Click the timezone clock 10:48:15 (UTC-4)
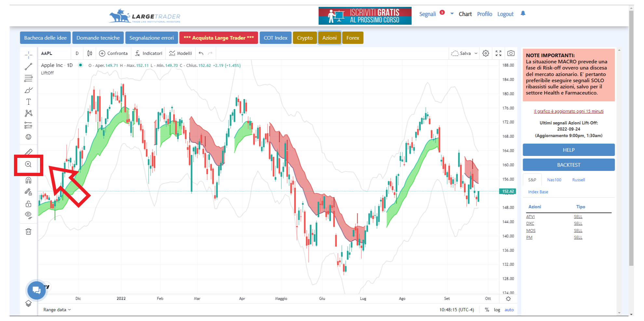This screenshot has height=321, width=644. 457,310
